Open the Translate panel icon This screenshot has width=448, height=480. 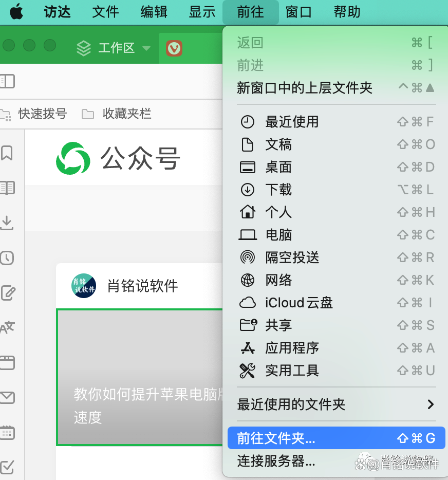[x=7, y=328]
